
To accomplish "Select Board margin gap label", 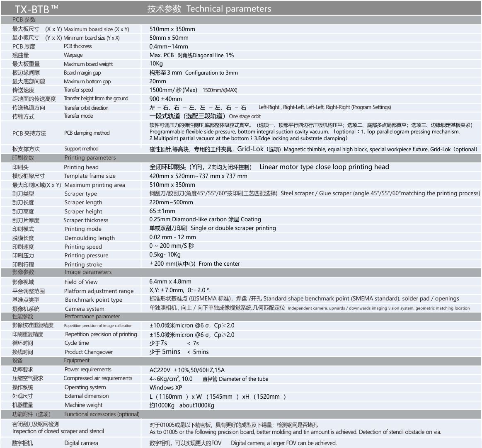I will 82,73.
